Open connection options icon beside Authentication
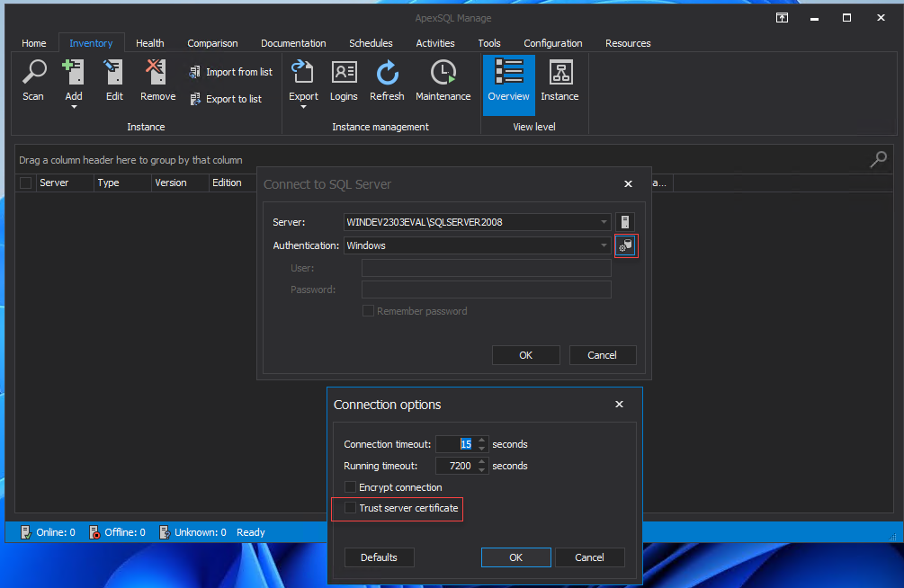 [x=625, y=245]
